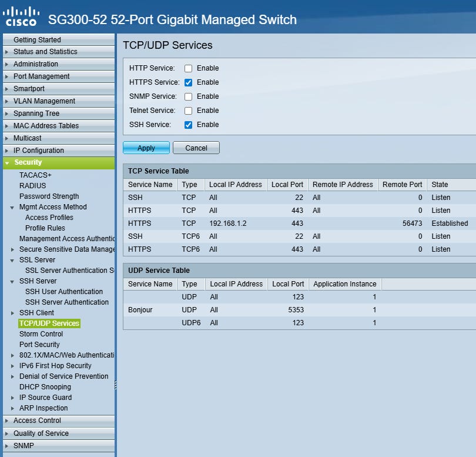The image size is (476, 457).
Task: Select the Bonjour UDP row
Action: click(300, 310)
